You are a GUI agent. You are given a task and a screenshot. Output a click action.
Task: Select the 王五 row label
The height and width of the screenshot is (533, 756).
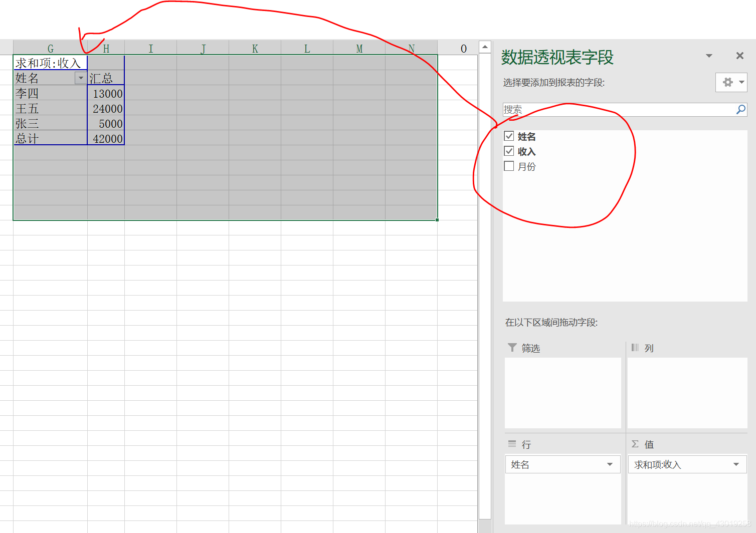(50, 108)
